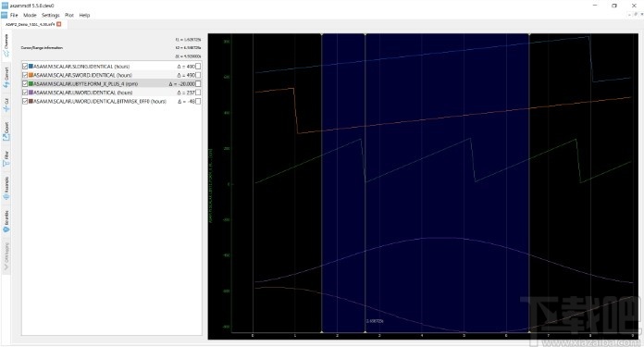Select the ASAM.M.SCALAR.SLONG.IDENTICAL (hours) channel
Screen dimensions: 644x347
[81, 67]
